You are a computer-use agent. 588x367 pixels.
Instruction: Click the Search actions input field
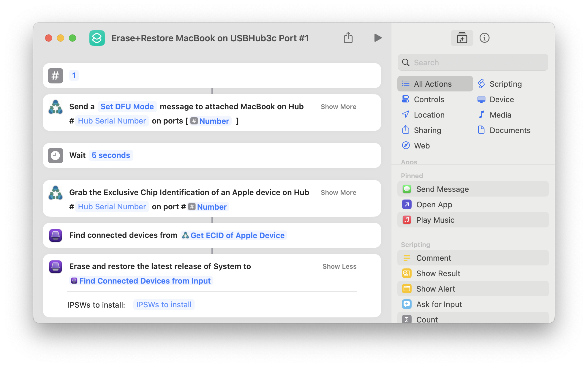point(473,63)
